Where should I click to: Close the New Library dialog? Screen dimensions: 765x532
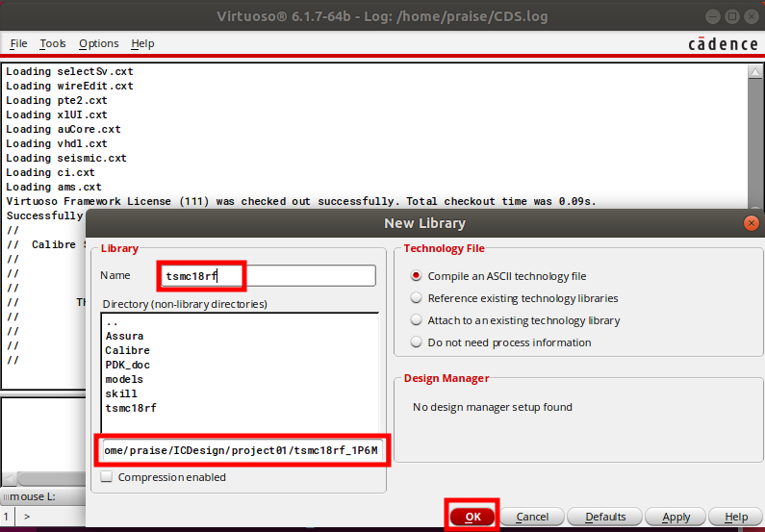click(752, 223)
